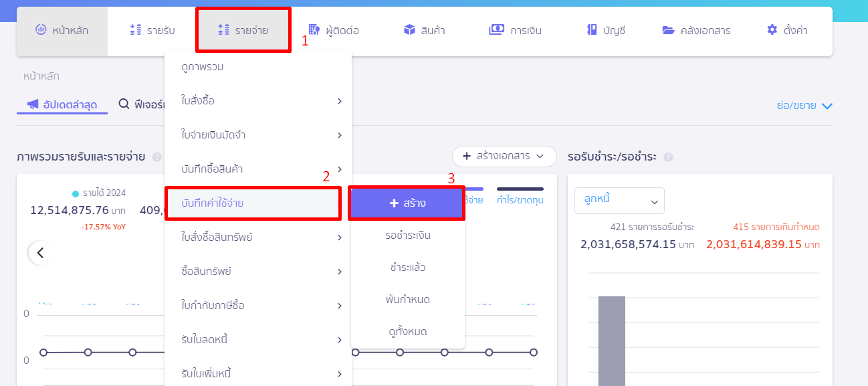The image size is (868, 386).
Task: Click the building icon beside ผู้ติดต่อ
Action: click(314, 30)
